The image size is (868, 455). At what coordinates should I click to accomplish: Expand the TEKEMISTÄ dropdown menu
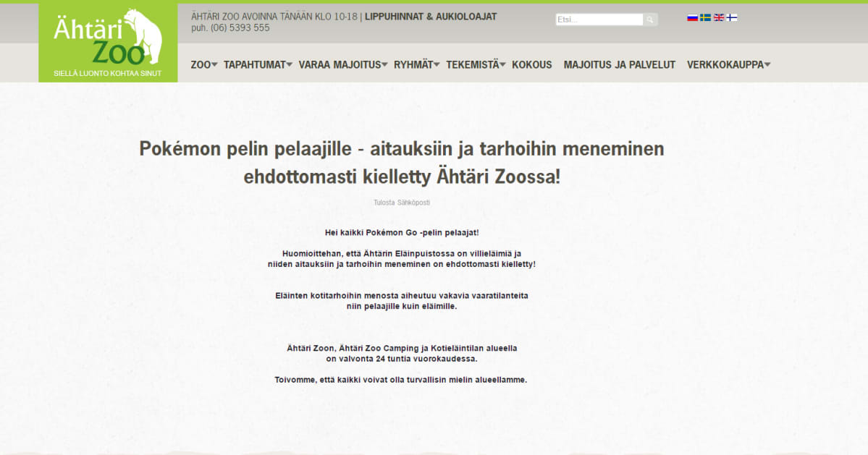coord(475,64)
